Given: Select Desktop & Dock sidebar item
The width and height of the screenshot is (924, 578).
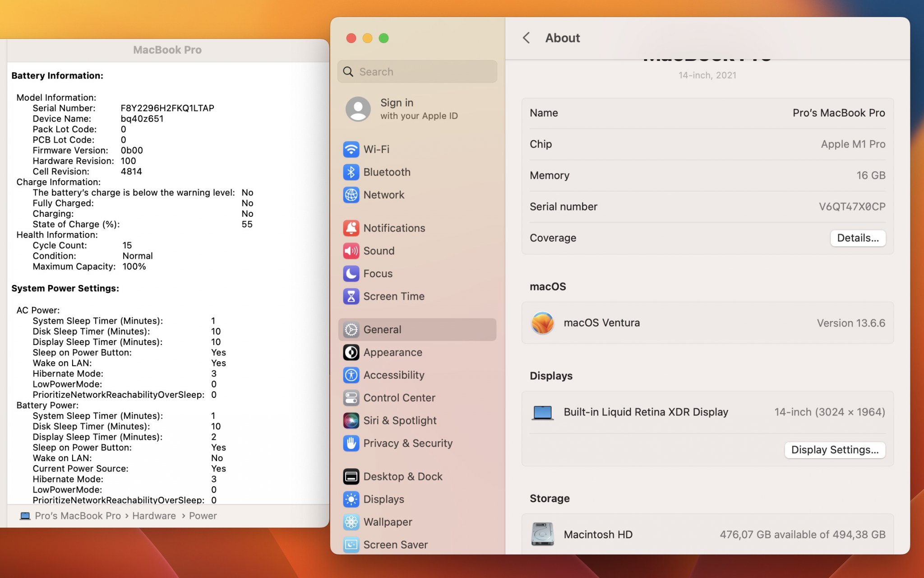Looking at the screenshot, I should (402, 476).
